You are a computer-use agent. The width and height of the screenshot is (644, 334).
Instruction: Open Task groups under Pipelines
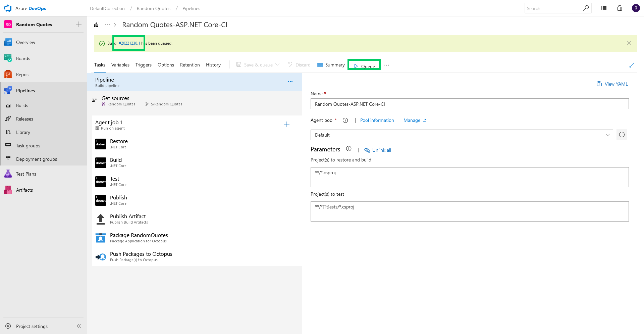tap(44, 146)
